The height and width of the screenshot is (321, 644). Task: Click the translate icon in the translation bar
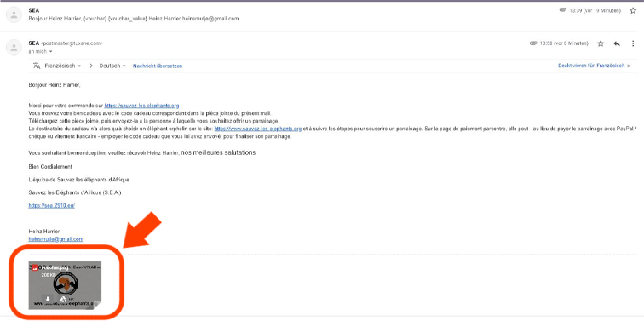click(x=37, y=66)
